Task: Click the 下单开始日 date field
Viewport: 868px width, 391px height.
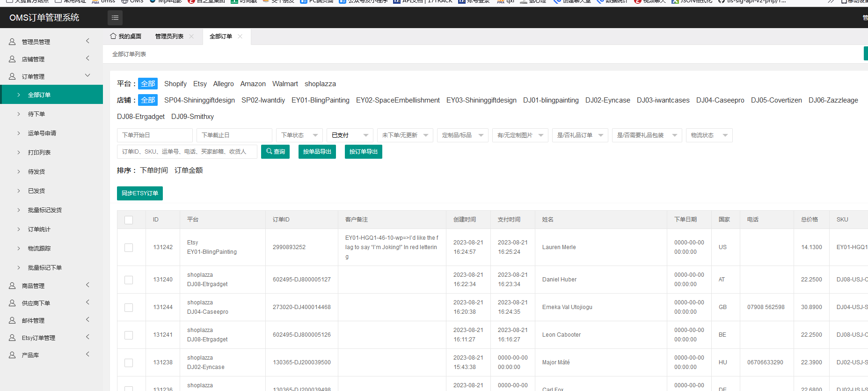Action: [155, 135]
